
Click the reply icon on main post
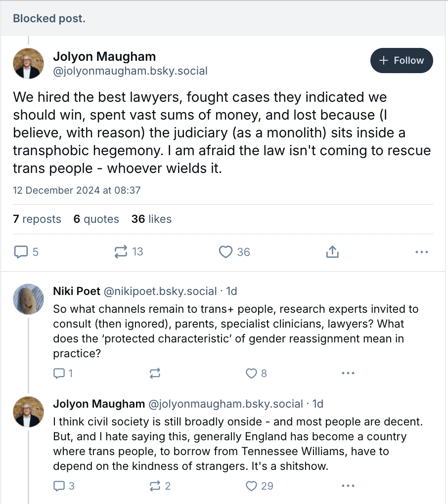click(x=21, y=252)
